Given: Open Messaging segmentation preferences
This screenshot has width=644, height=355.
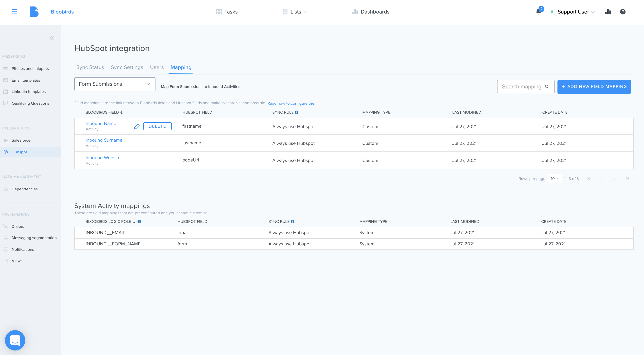Looking at the screenshot, I should pyautogui.click(x=34, y=238).
